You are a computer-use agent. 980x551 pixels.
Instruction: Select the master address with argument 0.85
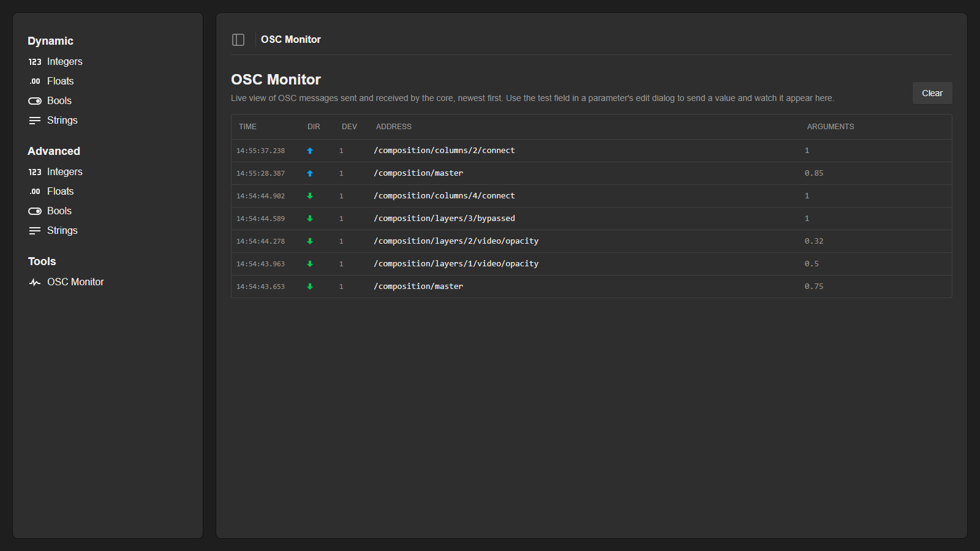tap(418, 173)
